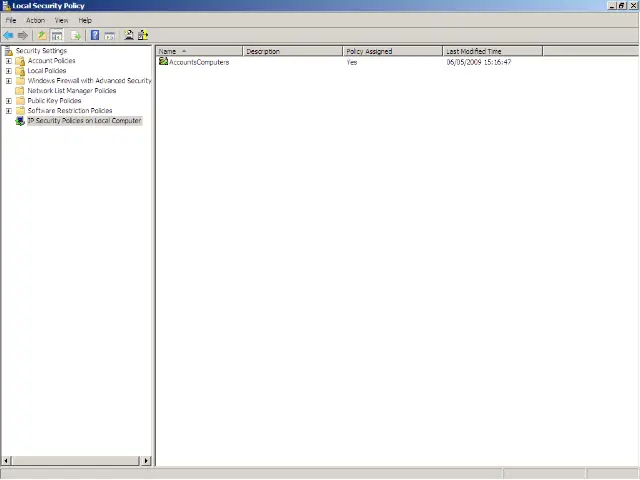
Task: Sort by the Description column header
Action: coord(293,51)
